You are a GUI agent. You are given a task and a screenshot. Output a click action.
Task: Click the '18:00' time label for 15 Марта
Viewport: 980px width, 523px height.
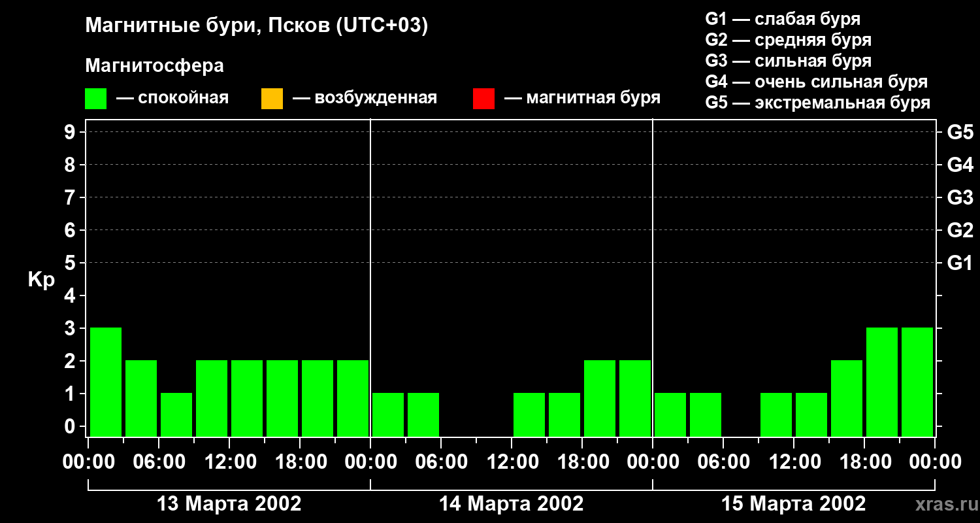point(864,462)
